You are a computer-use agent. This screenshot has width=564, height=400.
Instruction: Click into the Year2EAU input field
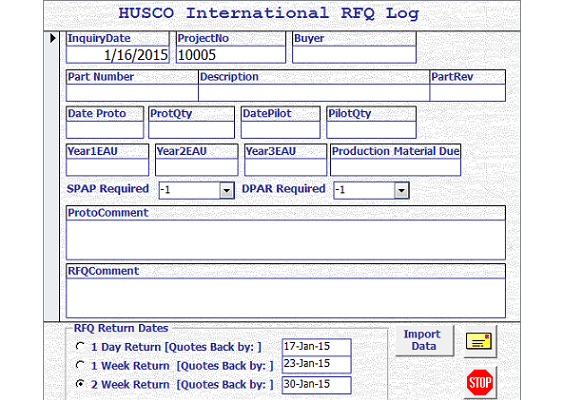[197, 167]
